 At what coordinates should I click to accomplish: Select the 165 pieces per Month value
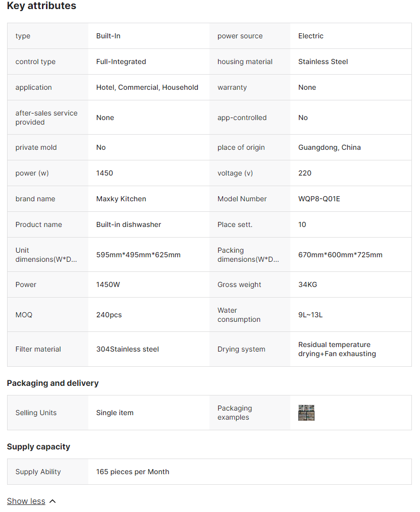tap(133, 472)
